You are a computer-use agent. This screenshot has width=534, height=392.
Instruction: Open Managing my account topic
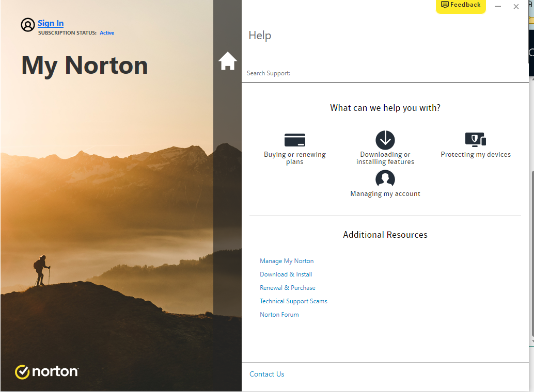click(385, 193)
